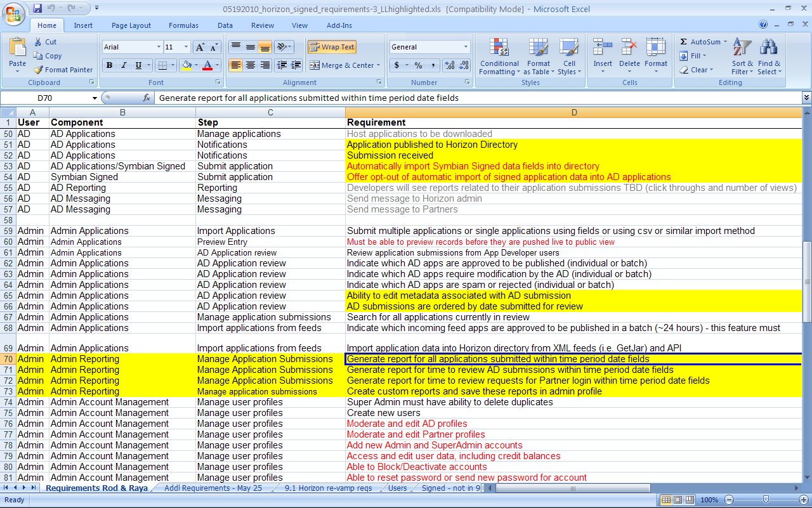Increase font size with Grow Font
Screen dimensions: 812x508
point(199,47)
